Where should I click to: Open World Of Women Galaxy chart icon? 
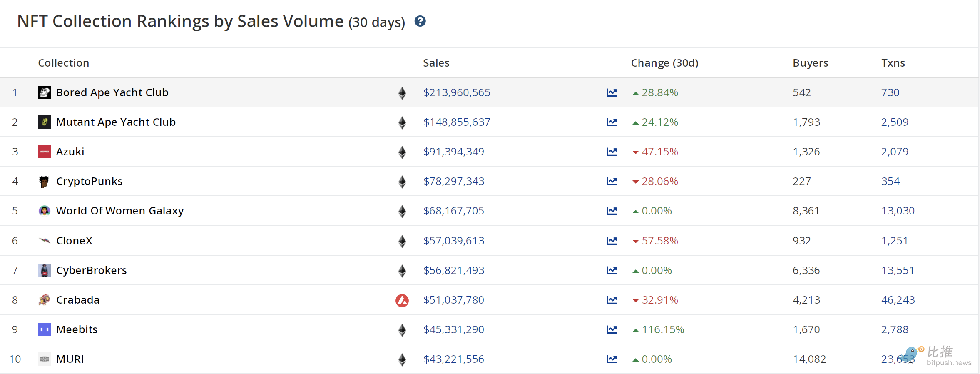point(612,211)
